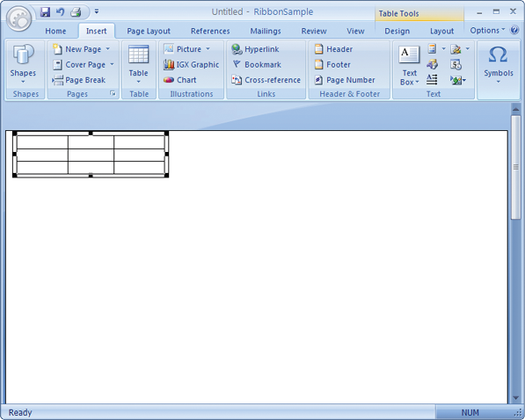Click the Print icon in quick access toolbar
Image resolution: width=525 pixels, height=420 pixels.
pyautogui.click(x=76, y=12)
